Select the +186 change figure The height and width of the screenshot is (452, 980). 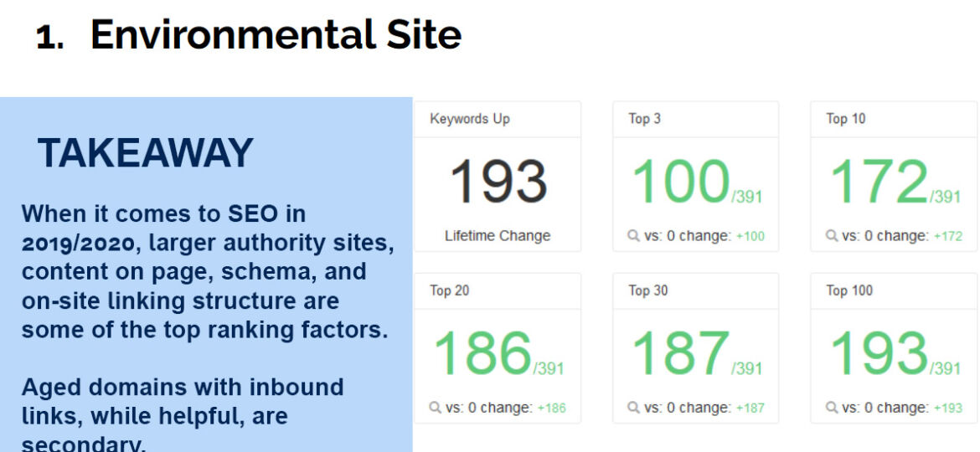coord(551,408)
